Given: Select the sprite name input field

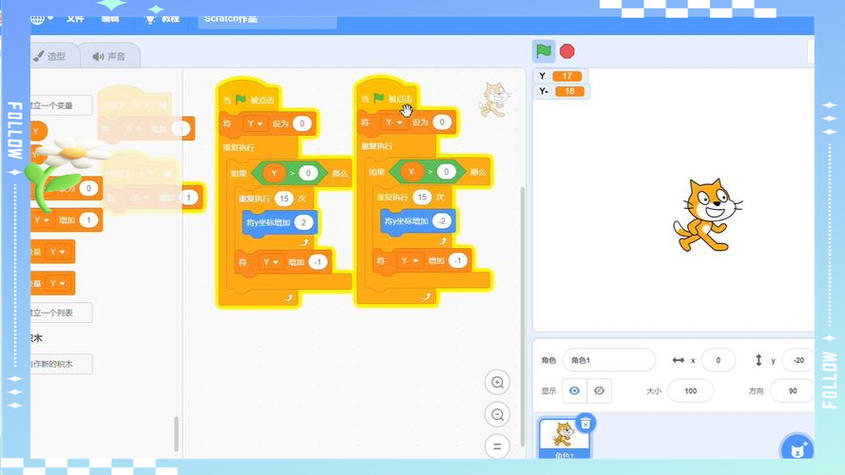Looking at the screenshot, I should tap(609, 360).
